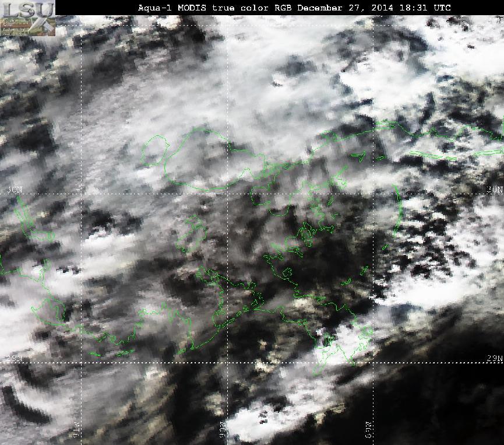Viewport: 504px width, 445px height.
Task: Select the left-edge 30N latitude label
Action: tap(15, 190)
